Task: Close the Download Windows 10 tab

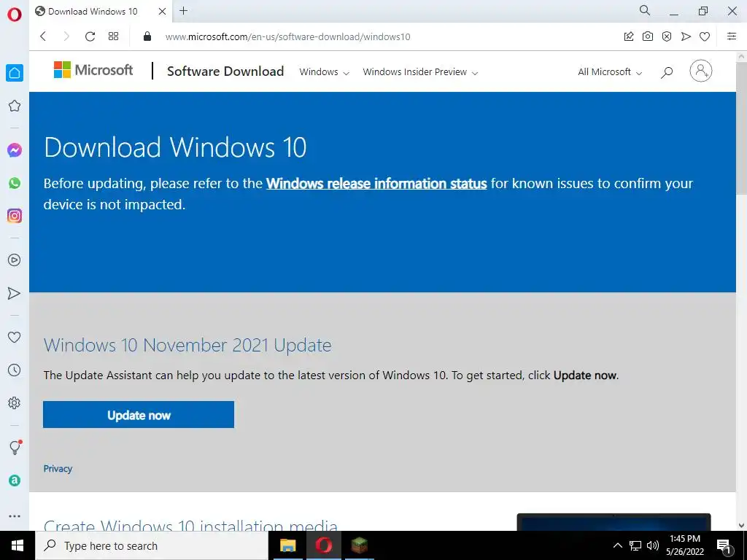Action: click(162, 12)
